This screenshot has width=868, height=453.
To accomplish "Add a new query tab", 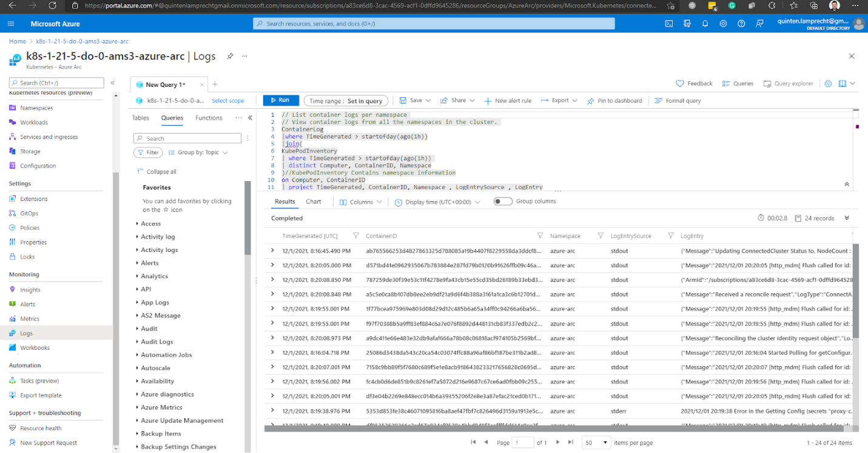I will pyautogui.click(x=215, y=84).
